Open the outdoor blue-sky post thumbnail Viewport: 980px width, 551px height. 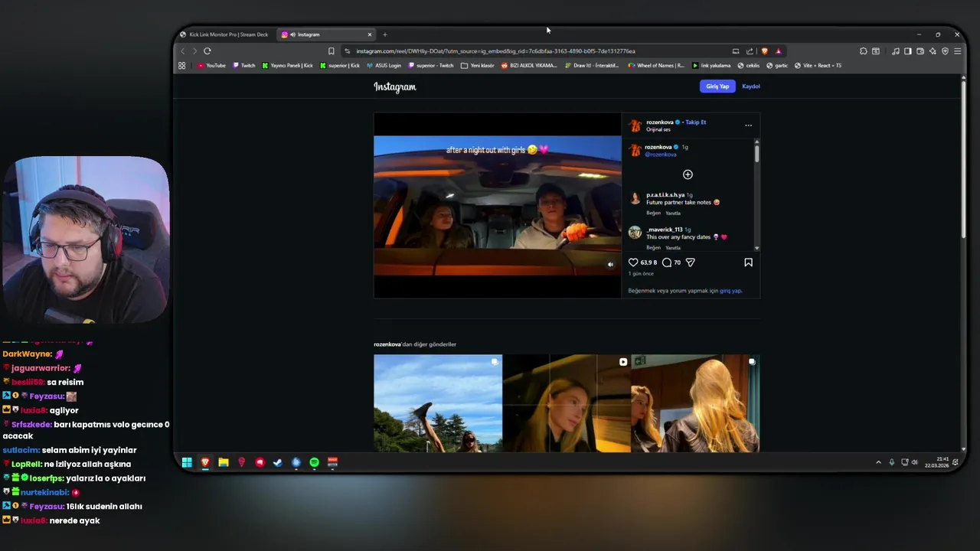(x=438, y=403)
